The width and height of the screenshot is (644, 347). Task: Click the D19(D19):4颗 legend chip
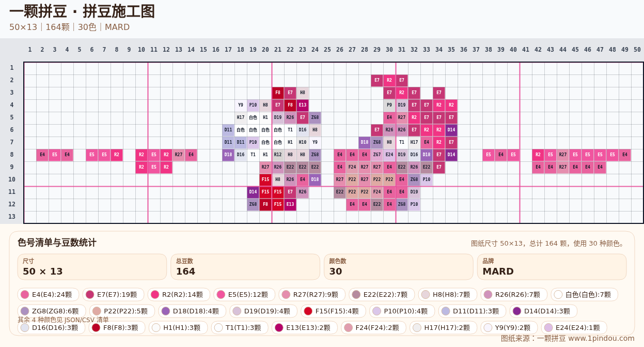pyautogui.click(x=263, y=311)
